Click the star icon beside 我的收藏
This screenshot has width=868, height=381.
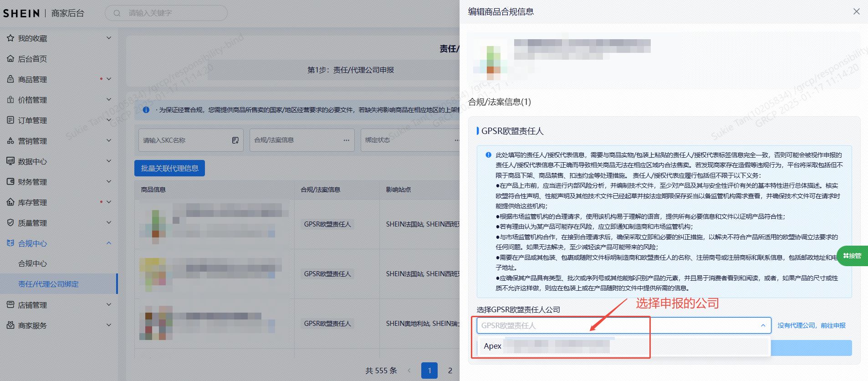point(10,38)
